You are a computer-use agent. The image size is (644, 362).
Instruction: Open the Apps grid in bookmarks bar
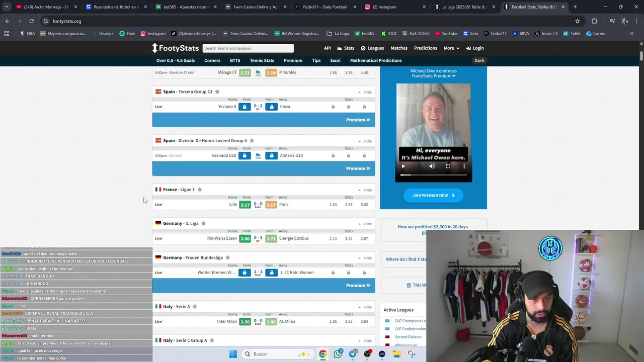pos(7,34)
